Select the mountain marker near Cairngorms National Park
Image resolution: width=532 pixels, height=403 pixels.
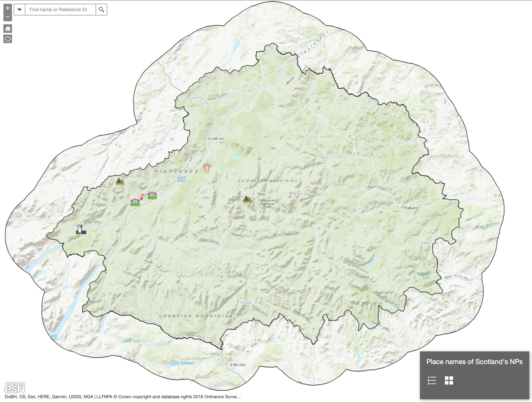(247, 199)
